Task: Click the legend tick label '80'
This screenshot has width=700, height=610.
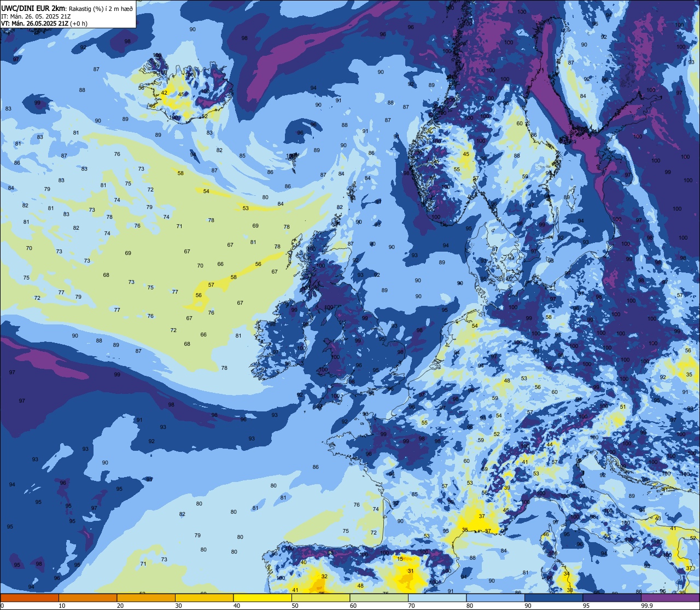Action: 470,606
